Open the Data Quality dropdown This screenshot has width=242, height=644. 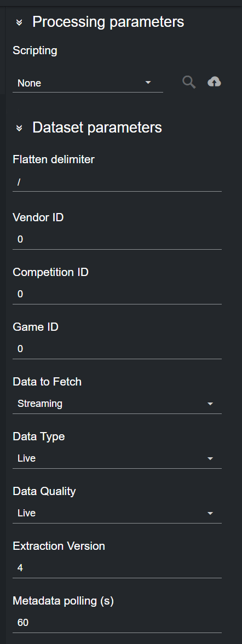click(x=117, y=513)
